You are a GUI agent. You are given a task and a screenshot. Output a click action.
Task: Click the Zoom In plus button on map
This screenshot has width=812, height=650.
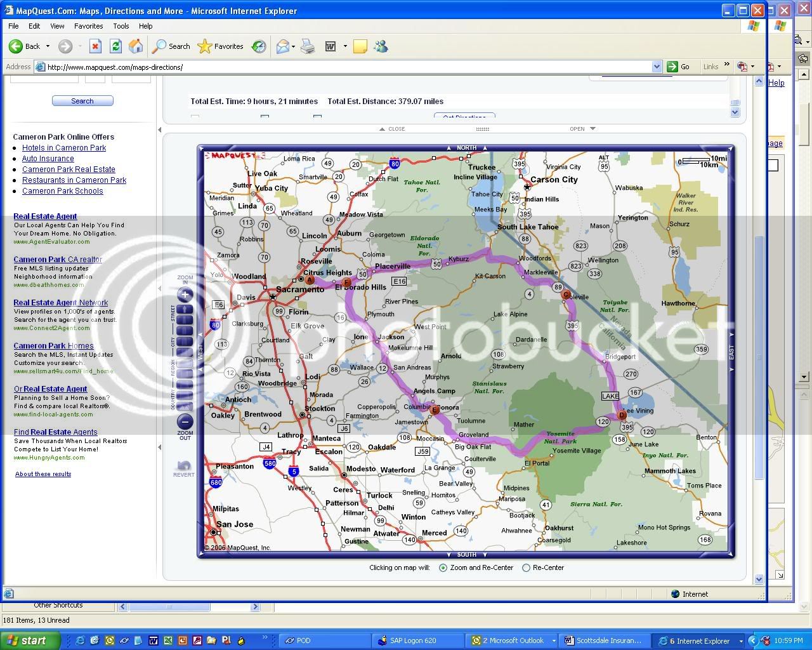point(185,295)
